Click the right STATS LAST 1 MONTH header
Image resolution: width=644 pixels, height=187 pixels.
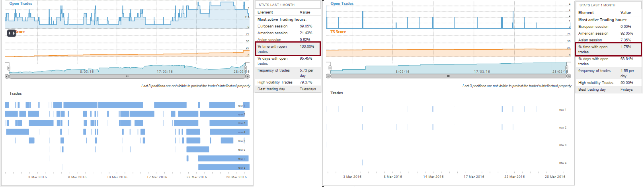tap(597, 5)
